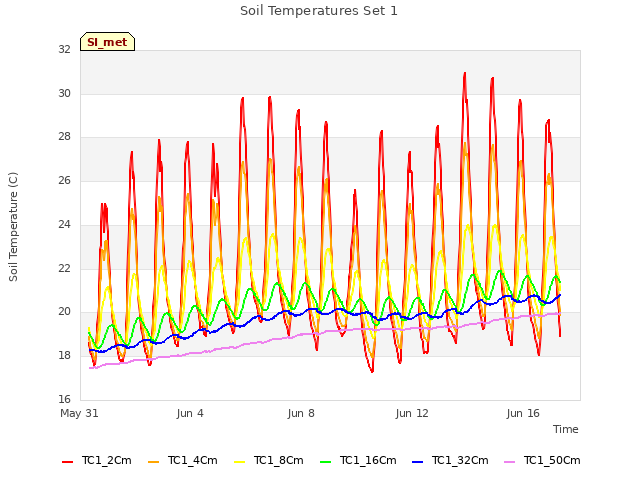The width and height of the screenshot is (640, 480).
Task: Click the 26 y-axis tick label
Action: [64, 180]
